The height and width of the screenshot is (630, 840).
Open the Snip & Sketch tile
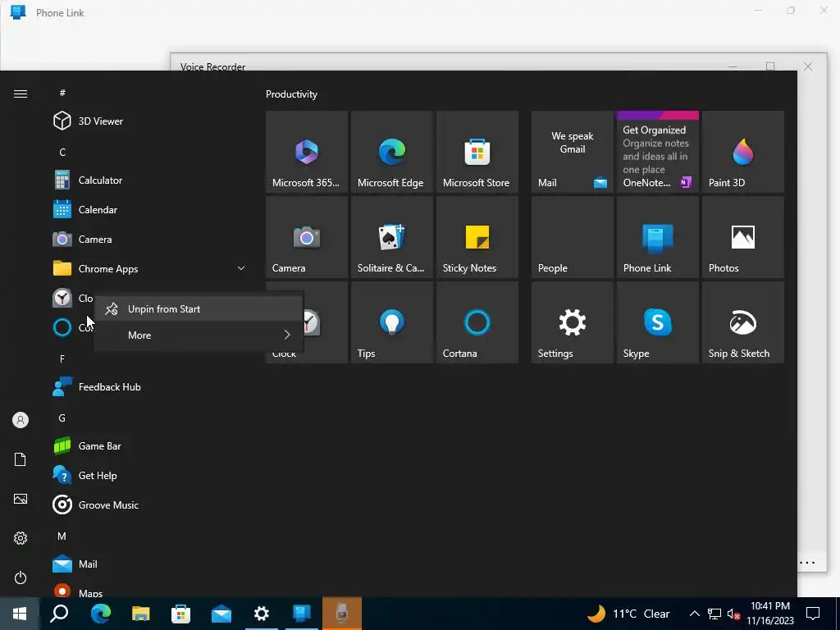click(x=742, y=322)
